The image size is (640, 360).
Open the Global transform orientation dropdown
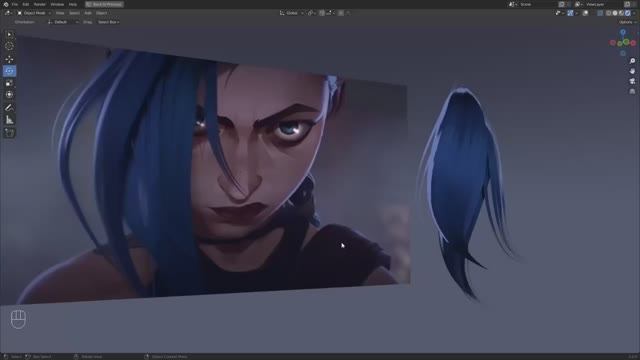click(x=291, y=13)
